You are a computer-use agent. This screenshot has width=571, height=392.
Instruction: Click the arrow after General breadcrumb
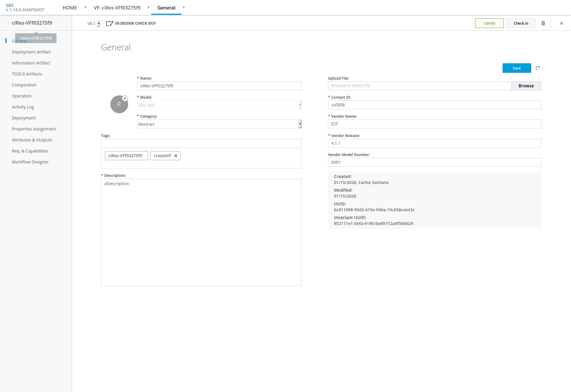coord(184,7)
